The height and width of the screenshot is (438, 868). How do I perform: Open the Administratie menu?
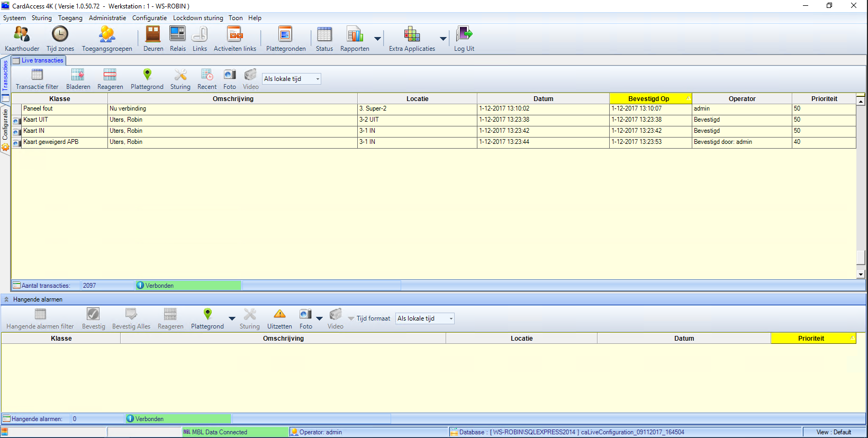(107, 18)
